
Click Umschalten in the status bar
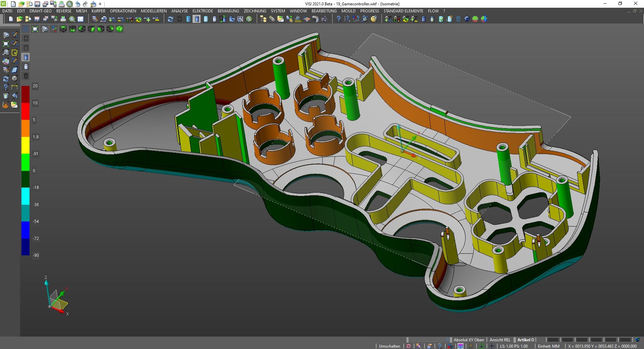389,346
